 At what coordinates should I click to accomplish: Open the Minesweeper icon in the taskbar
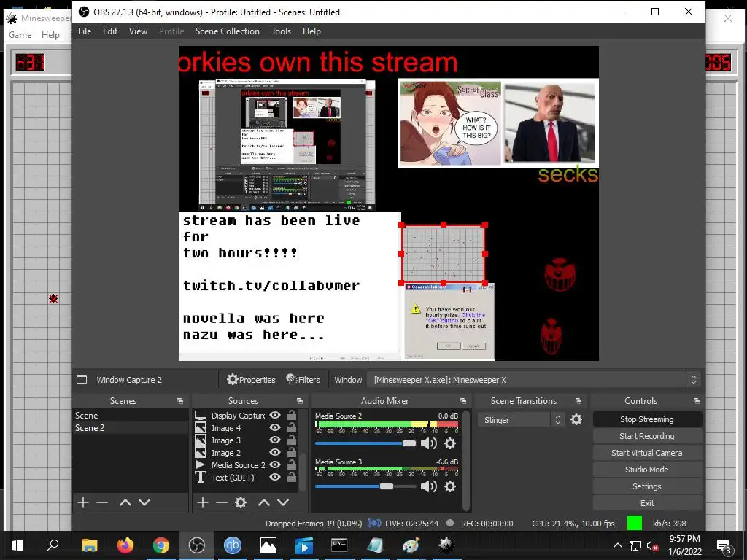(x=446, y=545)
